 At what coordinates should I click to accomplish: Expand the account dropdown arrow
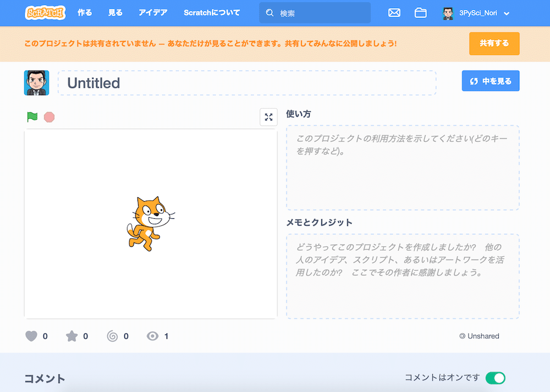507,14
